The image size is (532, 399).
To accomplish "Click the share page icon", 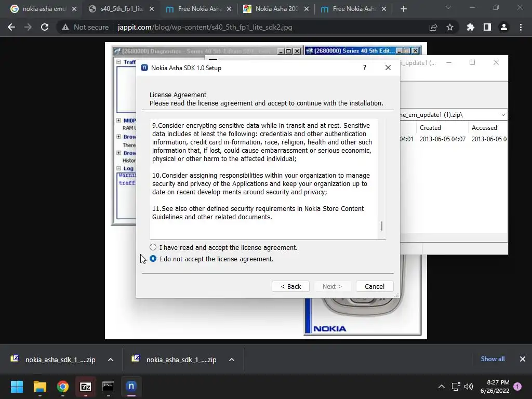I will pyautogui.click(x=433, y=27).
